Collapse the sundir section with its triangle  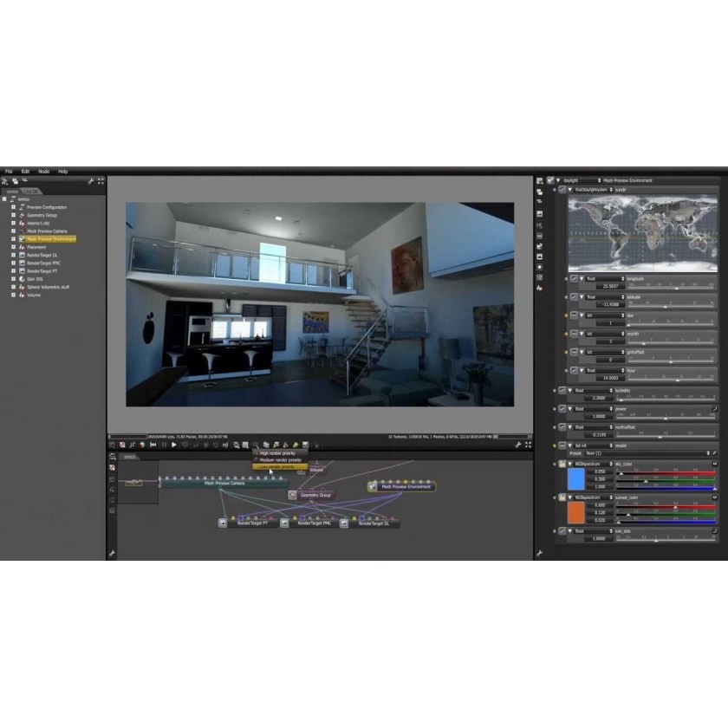pyautogui.click(x=569, y=190)
